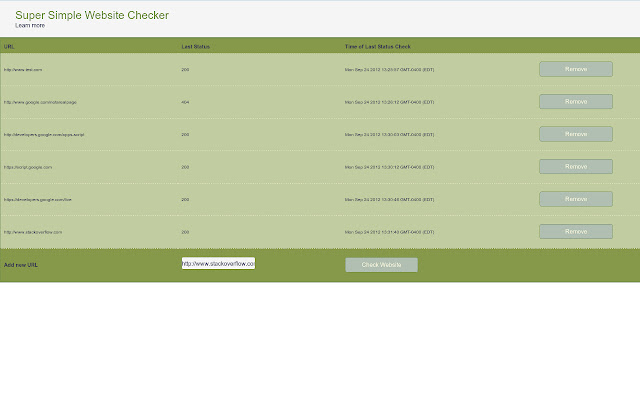Image resolution: width=640 pixels, height=400 pixels.
Task: Remove the developers.google.com/apps-script entry
Action: pyautogui.click(x=576, y=134)
